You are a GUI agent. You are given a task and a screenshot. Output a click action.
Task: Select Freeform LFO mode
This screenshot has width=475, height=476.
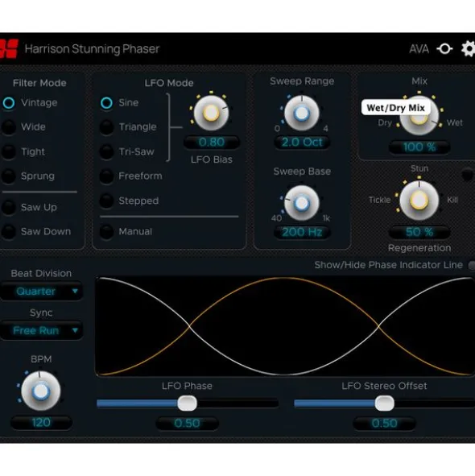[106, 176]
